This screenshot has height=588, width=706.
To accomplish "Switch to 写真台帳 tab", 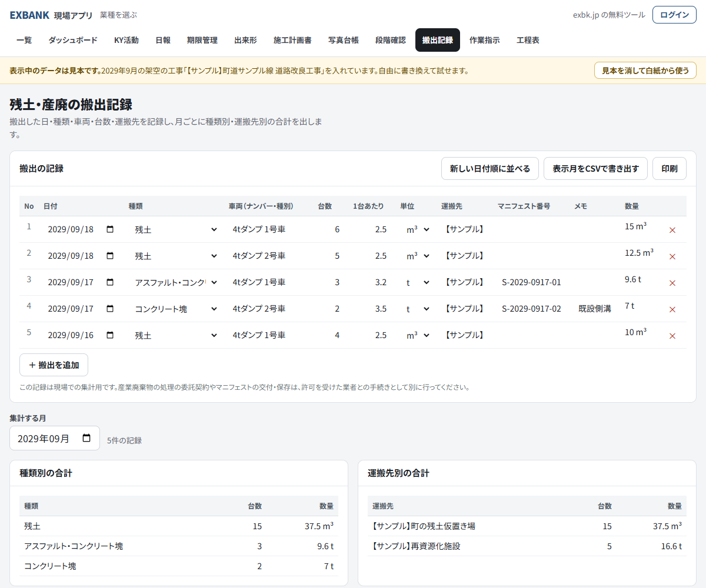I will (x=344, y=40).
